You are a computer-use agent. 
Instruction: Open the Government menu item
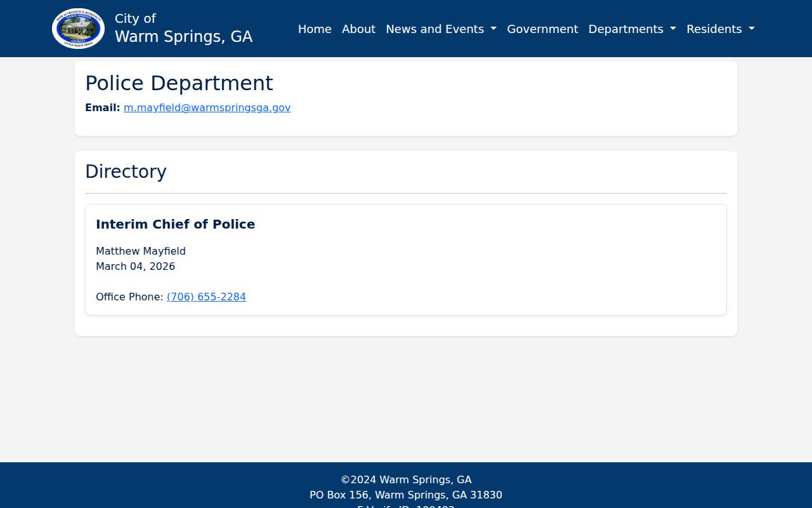tap(542, 29)
